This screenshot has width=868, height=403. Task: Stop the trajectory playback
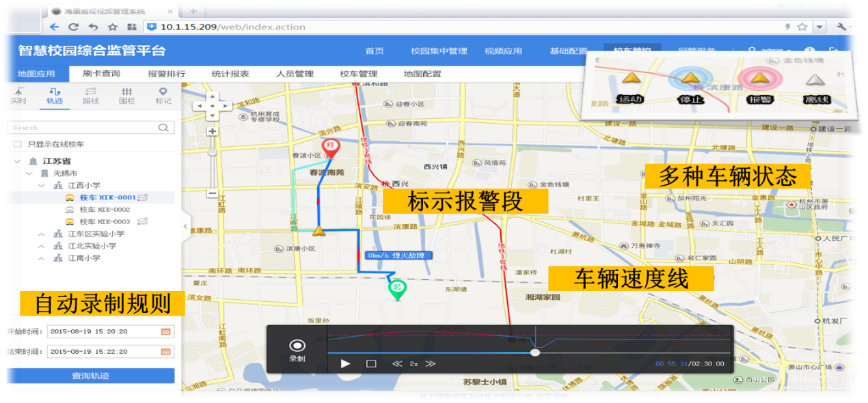point(371,363)
